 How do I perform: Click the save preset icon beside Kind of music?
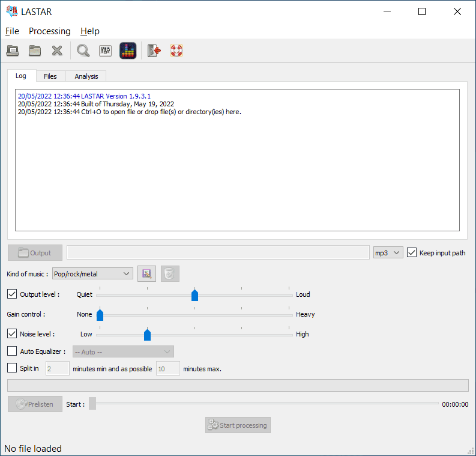pyautogui.click(x=146, y=273)
